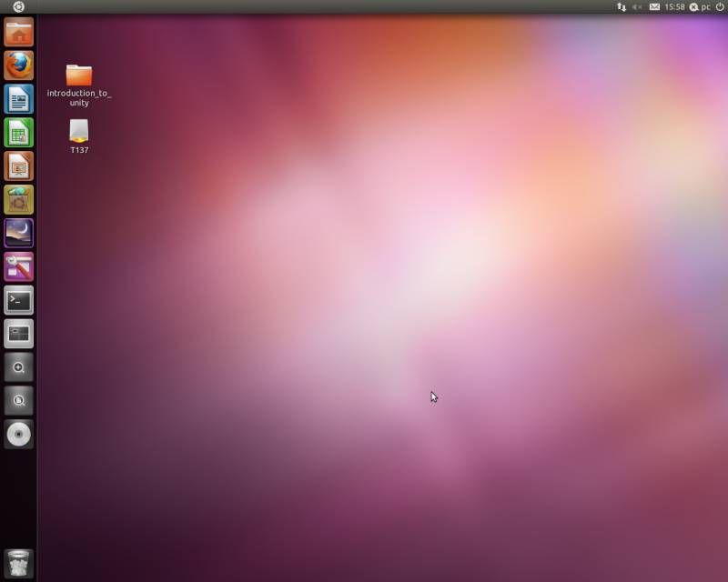Open the Applications lens magnifier icon

18,367
